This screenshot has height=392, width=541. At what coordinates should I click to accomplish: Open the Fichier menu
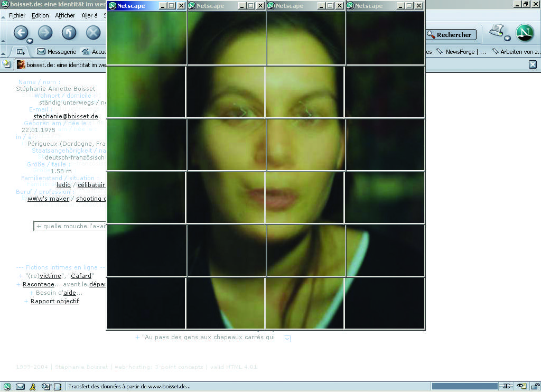click(x=17, y=15)
